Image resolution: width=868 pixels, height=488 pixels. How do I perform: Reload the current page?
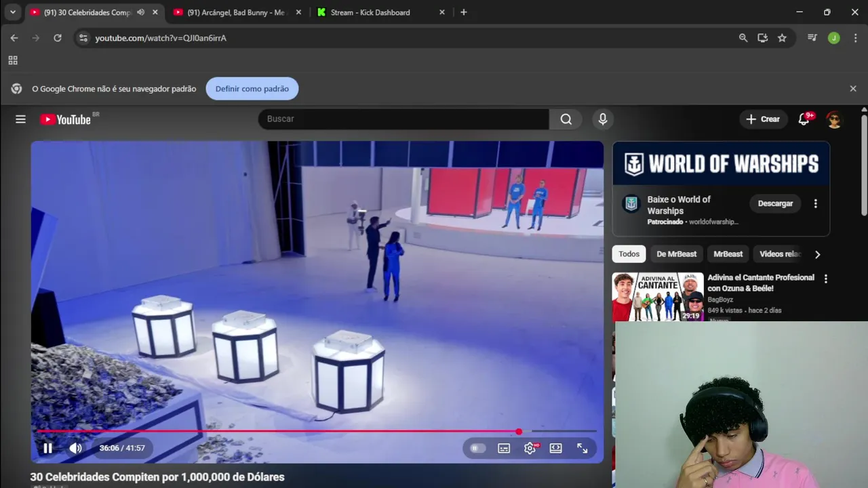coord(58,38)
